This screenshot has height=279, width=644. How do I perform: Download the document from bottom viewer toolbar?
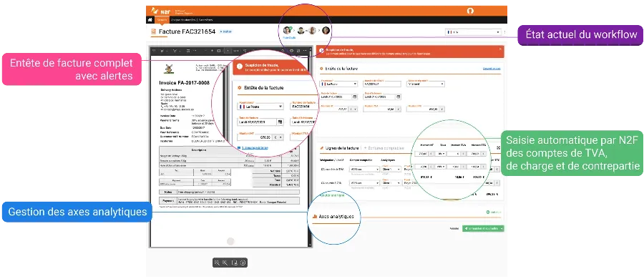[x=243, y=263]
